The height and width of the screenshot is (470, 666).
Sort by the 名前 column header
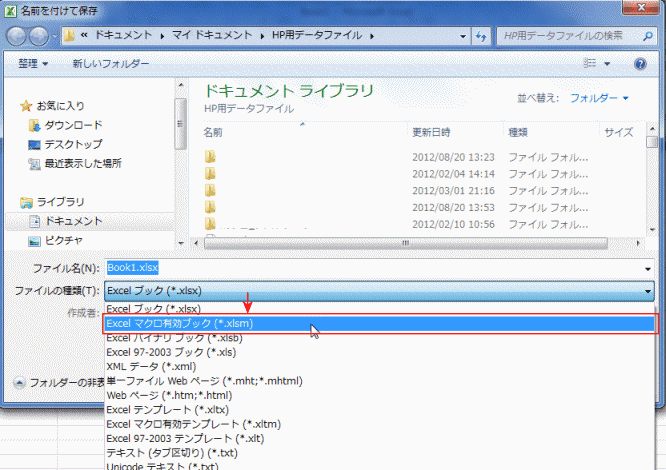(x=213, y=132)
